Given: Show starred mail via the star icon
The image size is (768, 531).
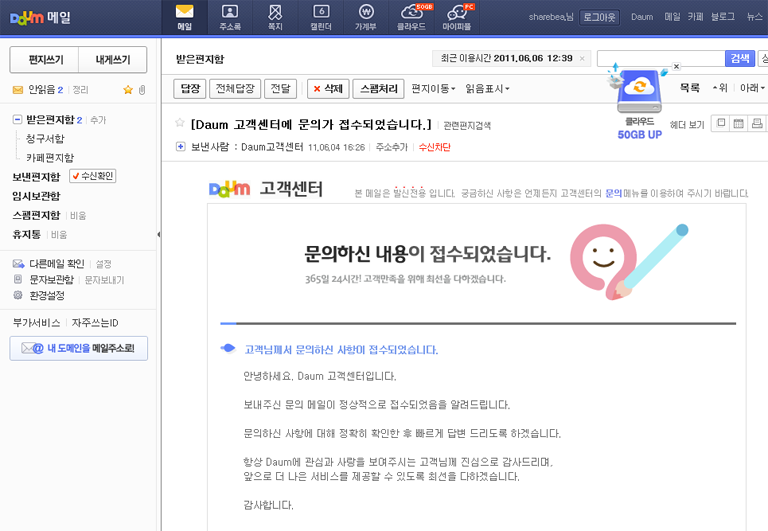Looking at the screenshot, I should coord(128,90).
